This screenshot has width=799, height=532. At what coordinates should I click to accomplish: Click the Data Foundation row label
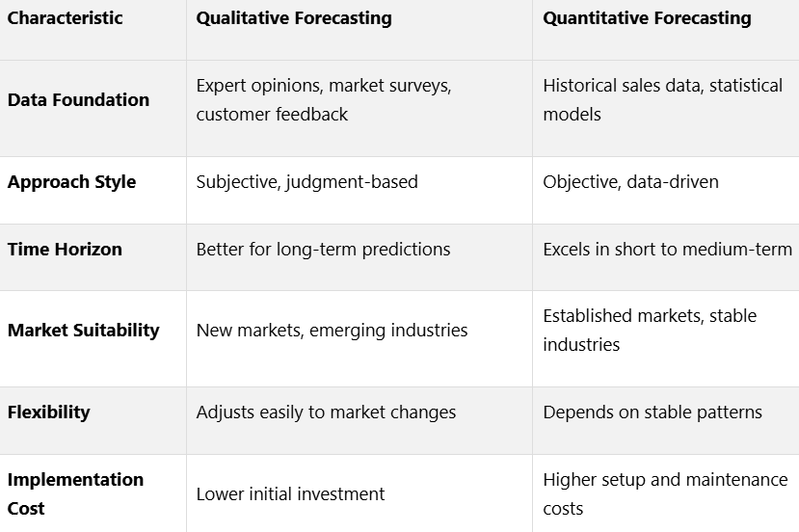(78, 100)
